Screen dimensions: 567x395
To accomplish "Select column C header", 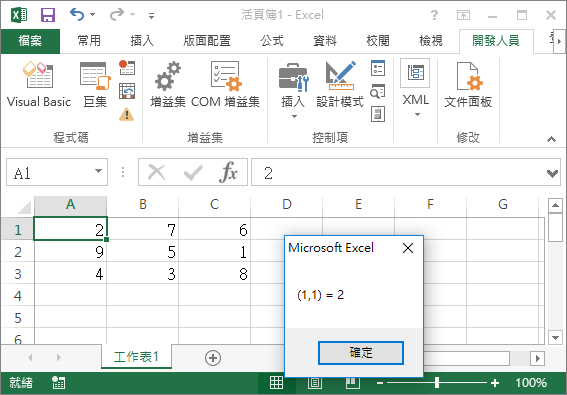I will [214, 205].
